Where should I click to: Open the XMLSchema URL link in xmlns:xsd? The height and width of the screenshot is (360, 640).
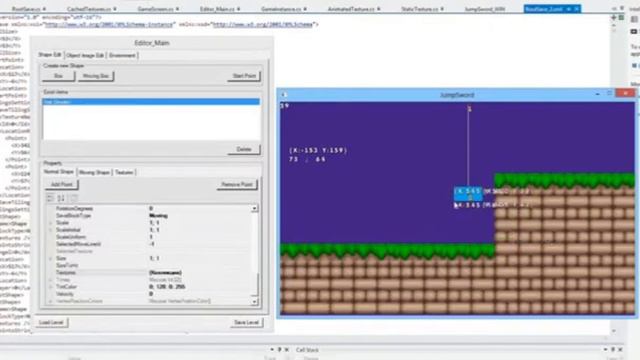(263, 24)
